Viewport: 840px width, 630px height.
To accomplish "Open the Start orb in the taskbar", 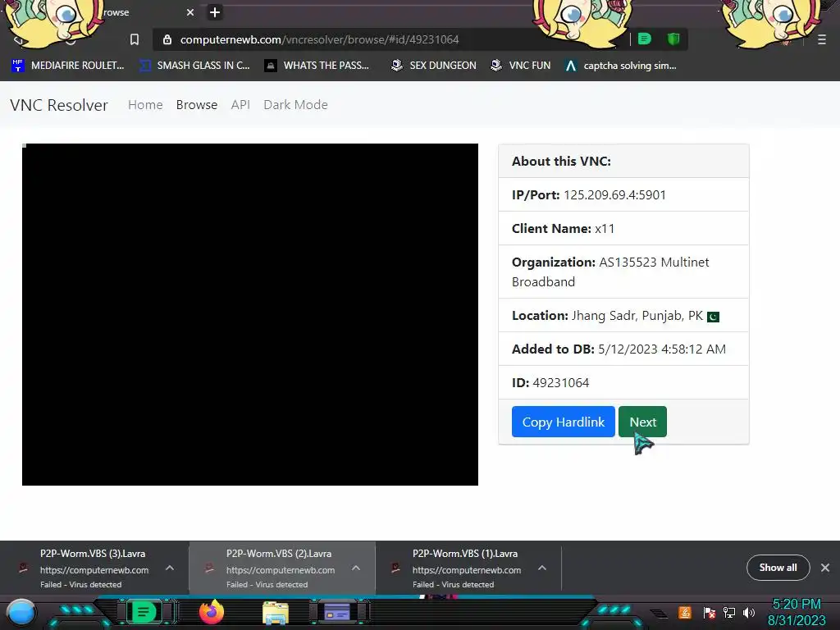I will tap(21, 613).
